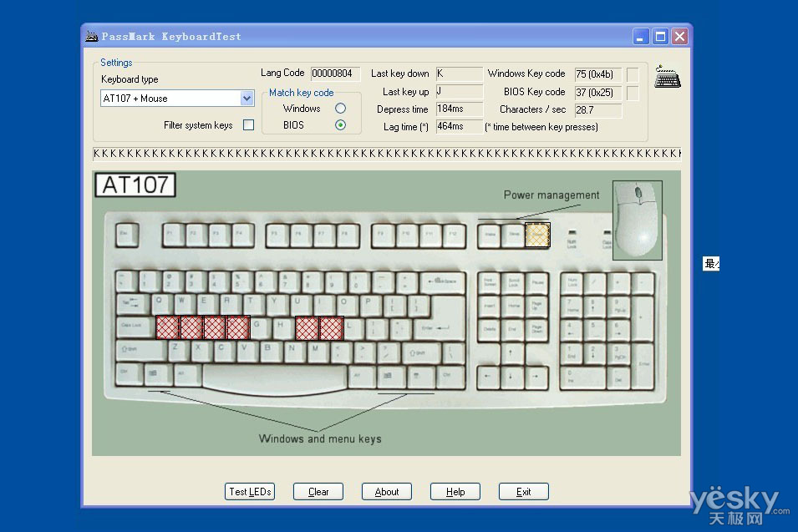This screenshot has width=798, height=532.
Task: Select the BIOS match key code radio button
Action: pyautogui.click(x=340, y=125)
